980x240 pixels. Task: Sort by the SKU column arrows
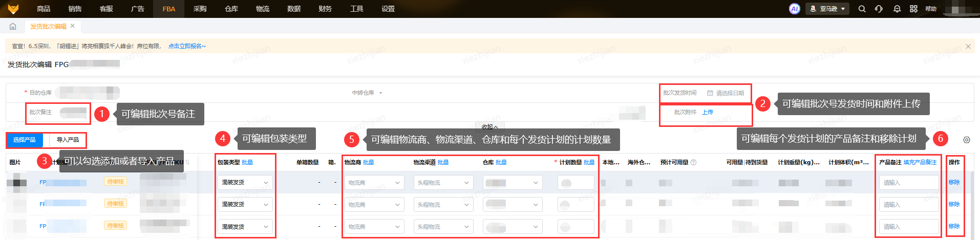(187, 162)
